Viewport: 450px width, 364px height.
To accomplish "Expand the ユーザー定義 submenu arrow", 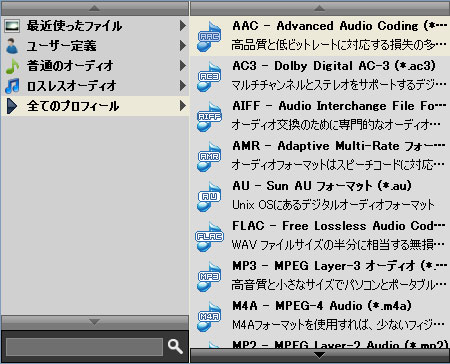I will pyautogui.click(x=182, y=46).
